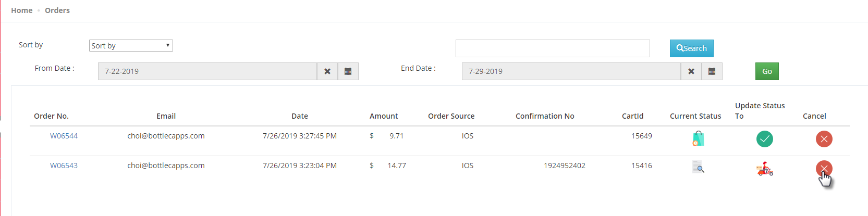Expand the Sort by dropdown
The height and width of the screenshot is (216, 868).
tap(131, 46)
